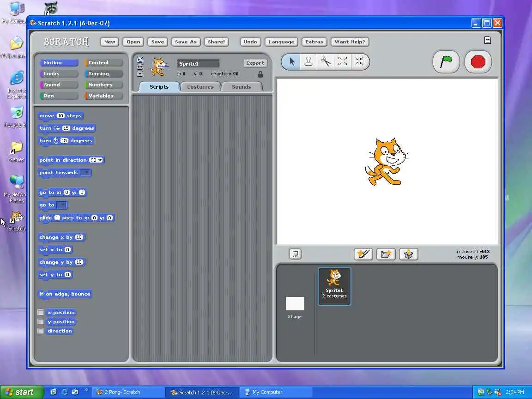Screen dimensions: 532x399
Task: Click the Open button
Action: pyautogui.click(x=133, y=42)
